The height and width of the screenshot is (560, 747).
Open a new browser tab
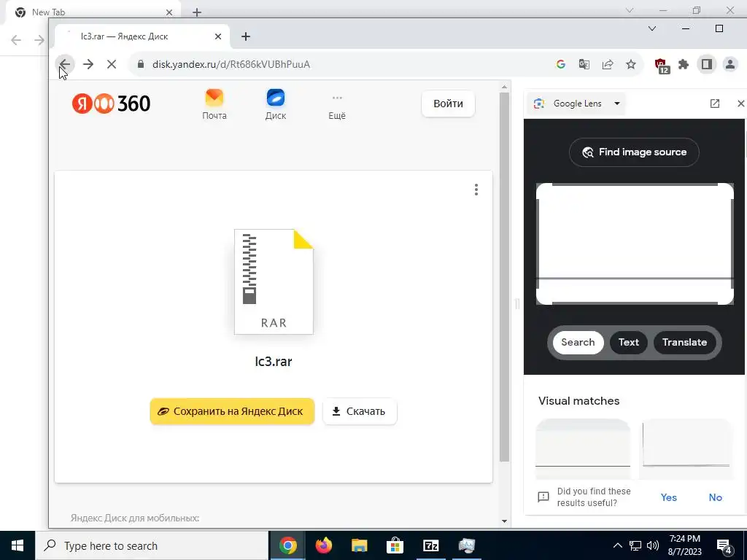[246, 36]
